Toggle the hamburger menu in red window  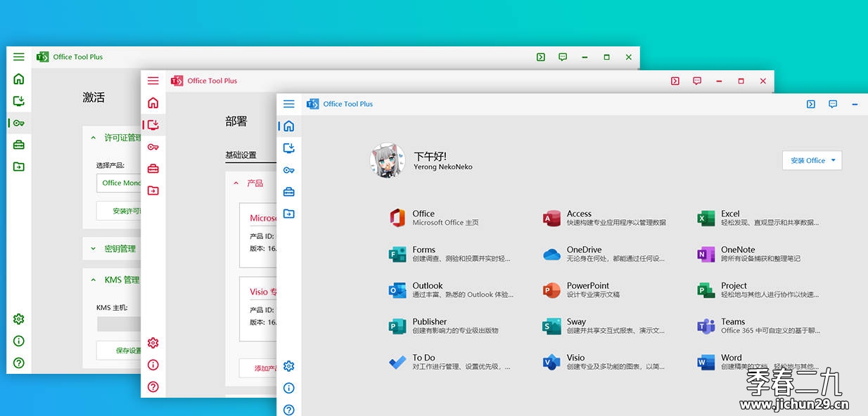coord(153,81)
